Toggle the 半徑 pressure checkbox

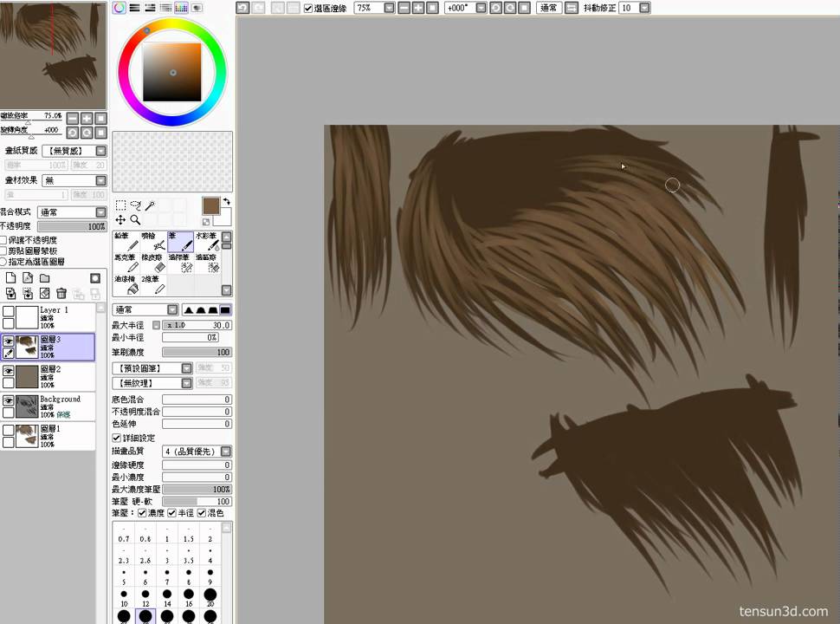point(172,513)
